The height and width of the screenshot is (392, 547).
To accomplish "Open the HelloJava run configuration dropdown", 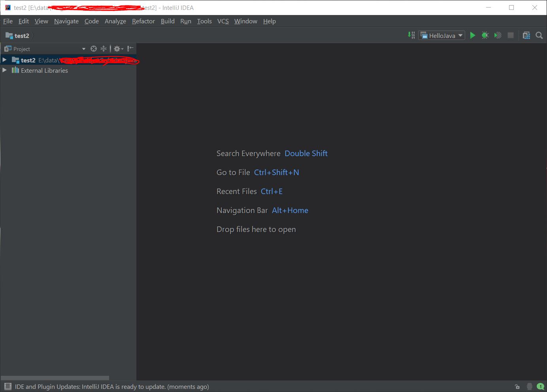I will point(442,36).
